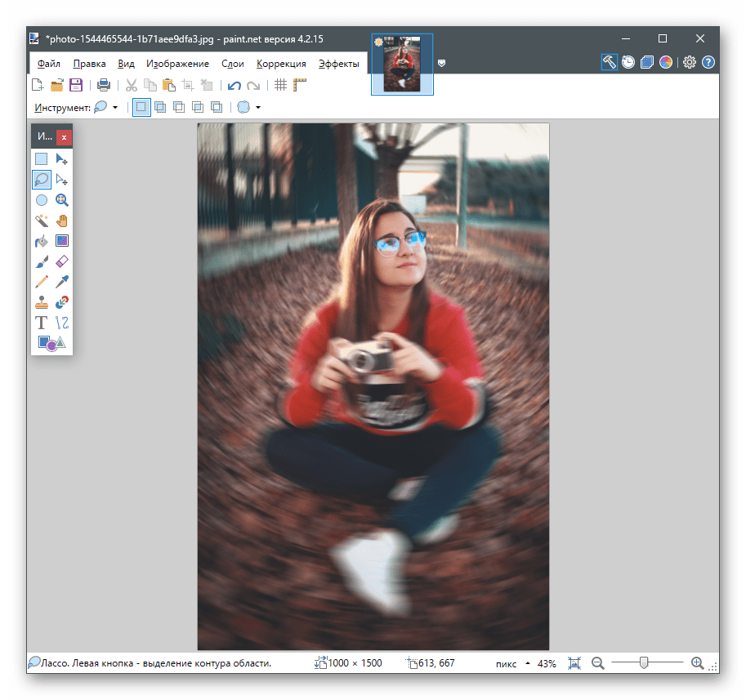746x700 pixels.
Task: Close the tools panel with red X
Action: click(64, 137)
